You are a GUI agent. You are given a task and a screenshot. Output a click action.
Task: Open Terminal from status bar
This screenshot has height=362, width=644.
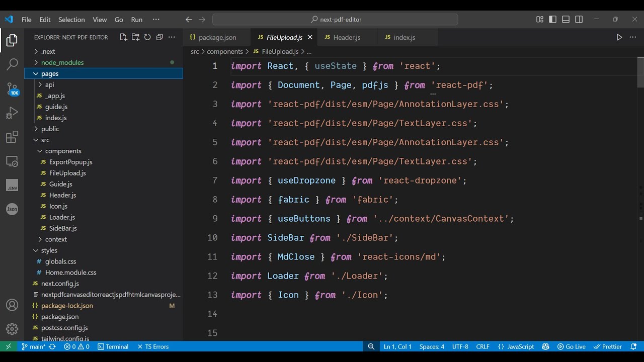(x=113, y=346)
